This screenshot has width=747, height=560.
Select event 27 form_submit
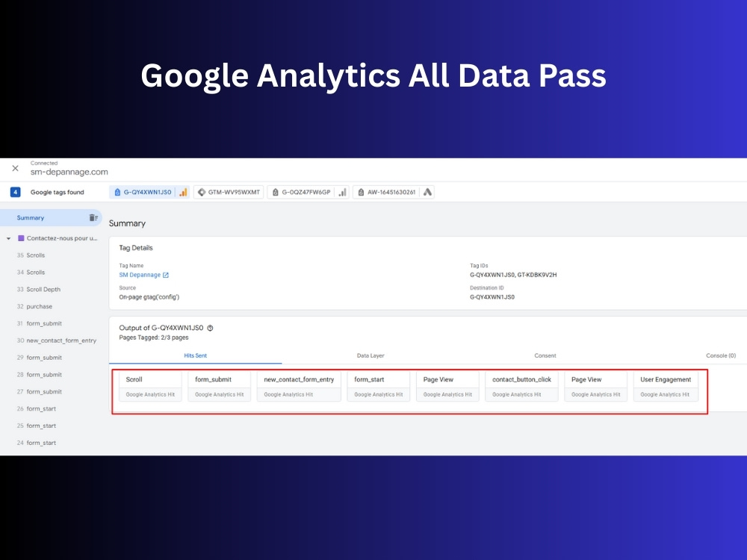[x=40, y=392]
